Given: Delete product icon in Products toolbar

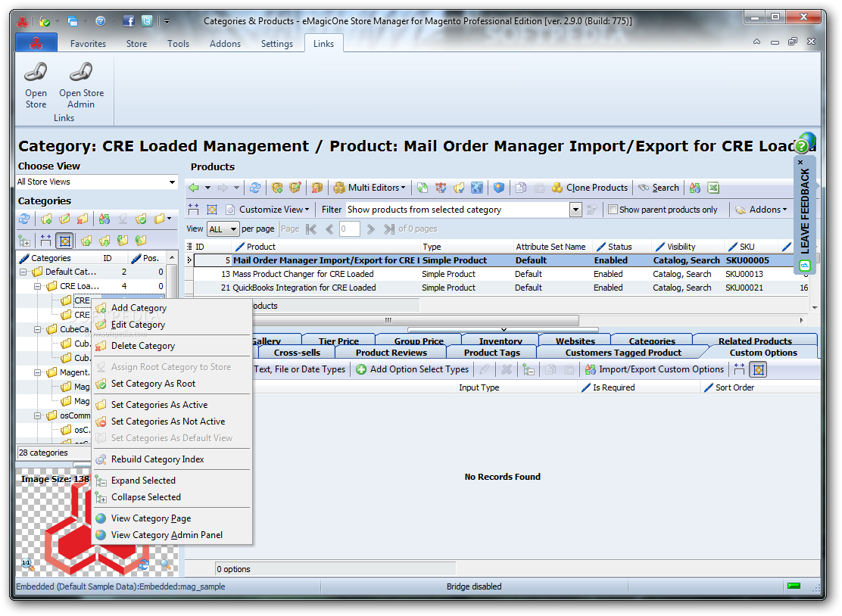Looking at the screenshot, I should [x=317, y=188].
